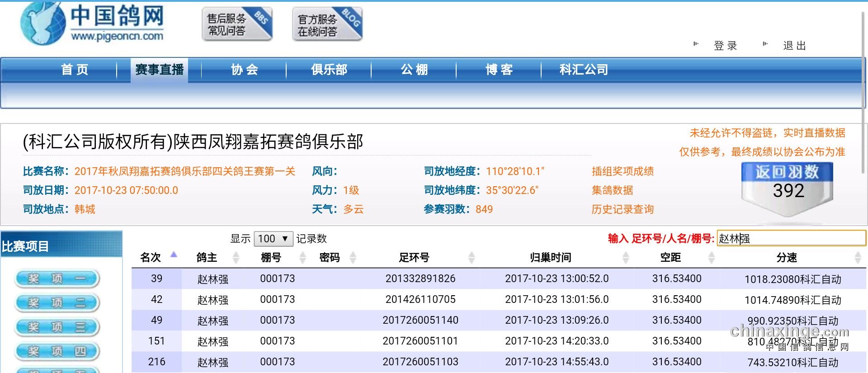Open 插组奖项成绩 link
This screenshot has width=868, height=373.
[x=623, y=171]
